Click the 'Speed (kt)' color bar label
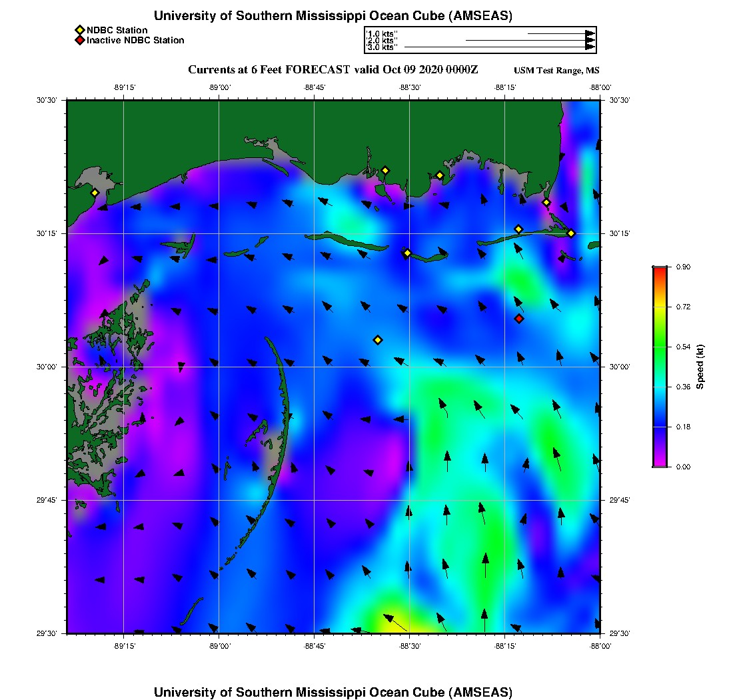The image size is (733, 700). [700, 367]
